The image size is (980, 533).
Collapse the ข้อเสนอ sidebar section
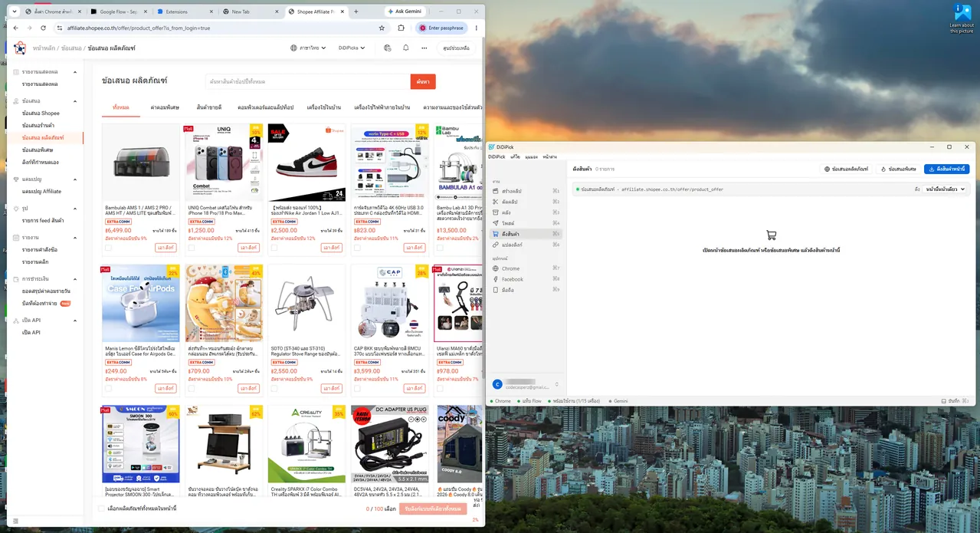pyautogui.click(x=75, y=101)
